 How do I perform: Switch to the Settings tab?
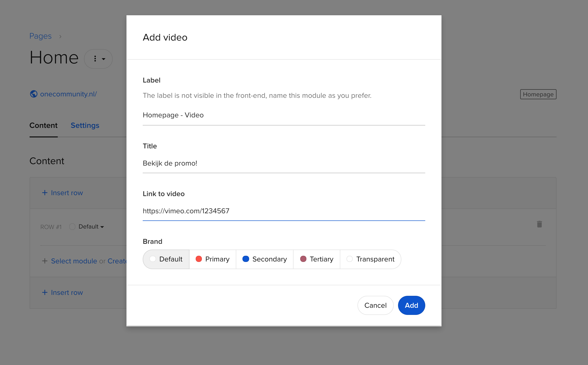tap(85, 125)
